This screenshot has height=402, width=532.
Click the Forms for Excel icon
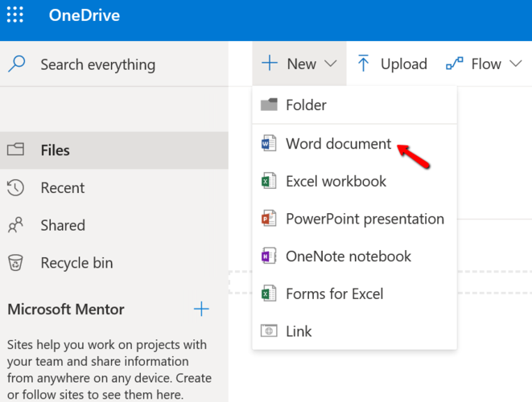pyautogui.click(x=268, y=293)
